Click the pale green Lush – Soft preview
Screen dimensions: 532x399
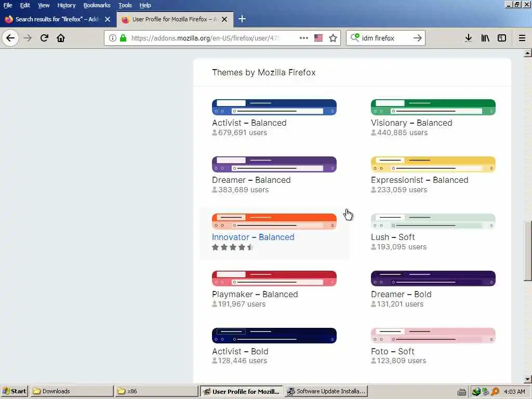click(433, 221)
